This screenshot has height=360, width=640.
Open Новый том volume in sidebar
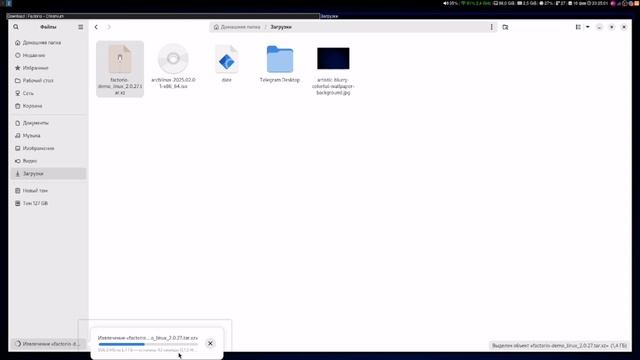click(x=48, y=191)
